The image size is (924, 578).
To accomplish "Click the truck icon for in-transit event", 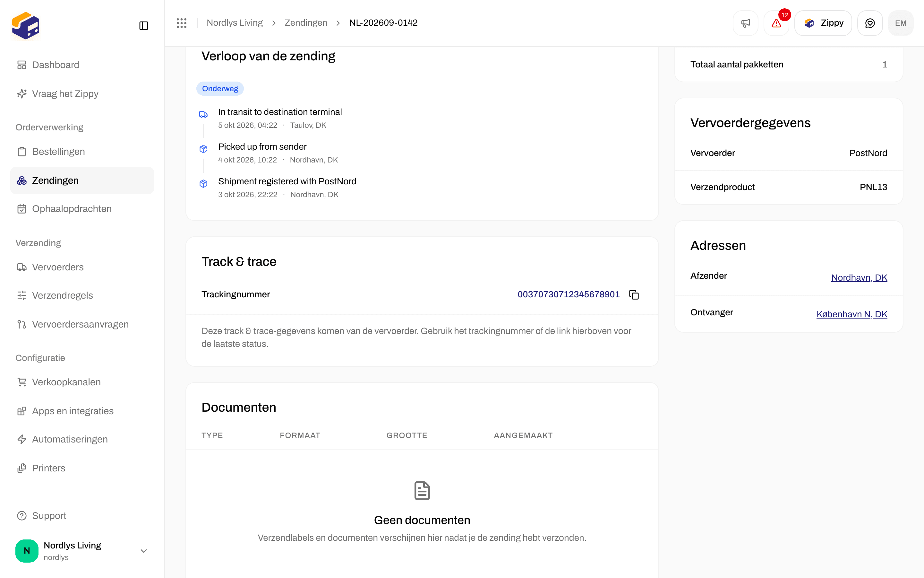I will click(x=203, y=114).
